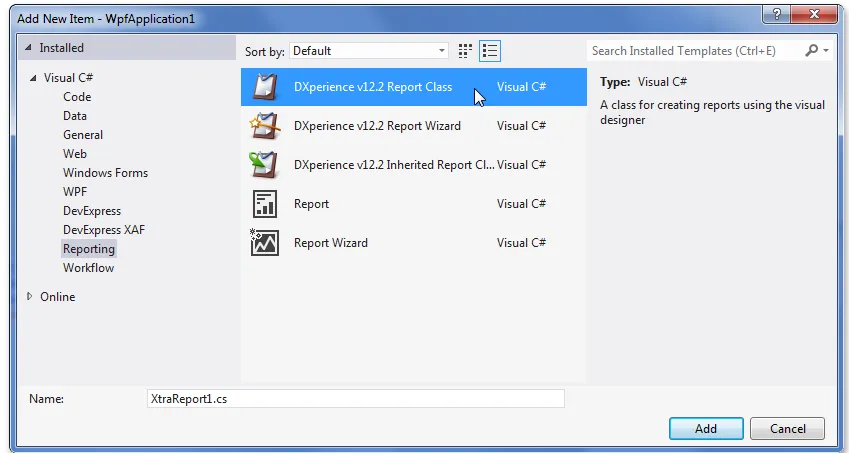Click DXperience v12.2 Inherited Report Class text
Viewport: 849px width, 453px height.
394,165
